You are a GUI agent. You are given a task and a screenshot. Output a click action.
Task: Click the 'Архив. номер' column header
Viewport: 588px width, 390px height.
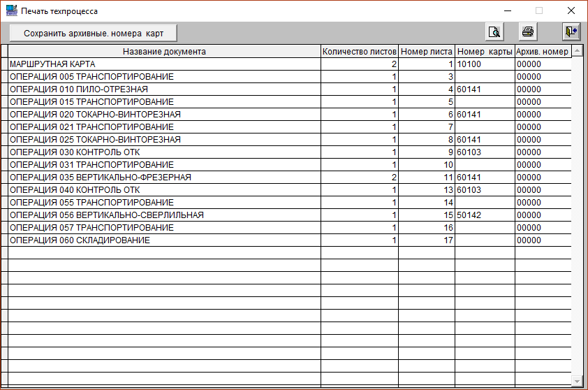pyautogui.click(x=542, y=52)
